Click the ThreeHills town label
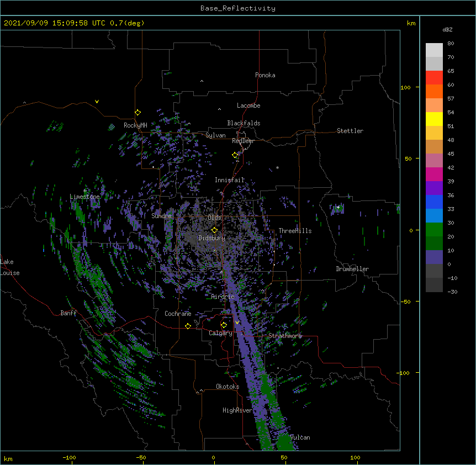Image resolution: width=476 pixels, height=465 pixels. (x=295, y=231)
